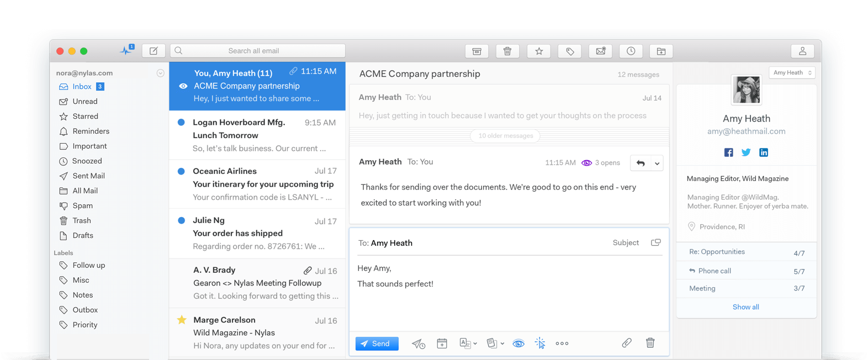Image resolution: width=868 pixels, height=360 pixels.
Task: Open translation language dropdown
Action: click(468, 343)
